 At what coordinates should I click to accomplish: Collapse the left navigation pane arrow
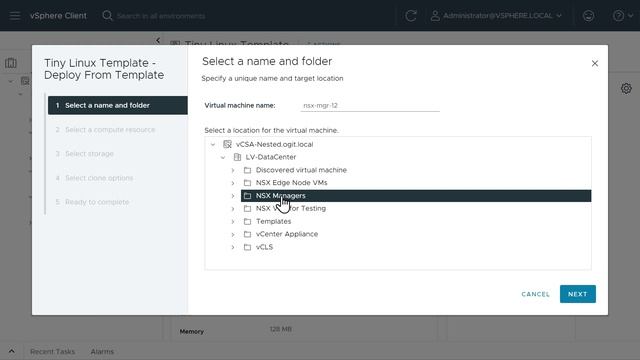tap(158, 40)
